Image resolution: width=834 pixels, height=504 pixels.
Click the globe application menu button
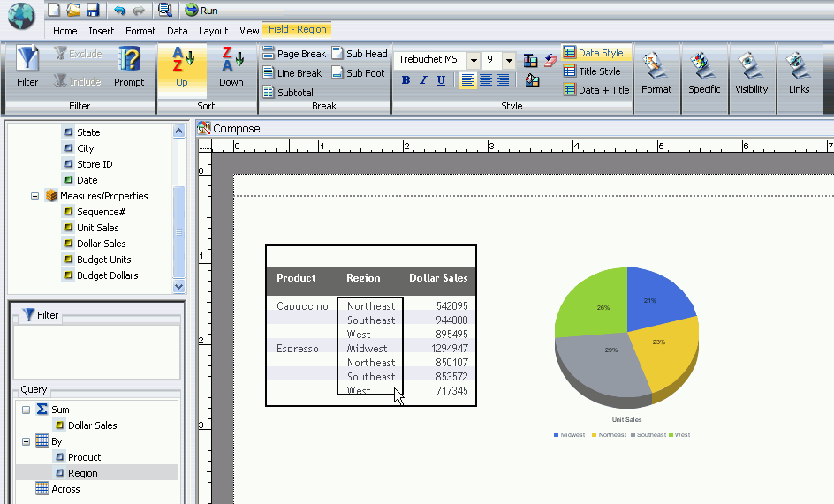21,15
